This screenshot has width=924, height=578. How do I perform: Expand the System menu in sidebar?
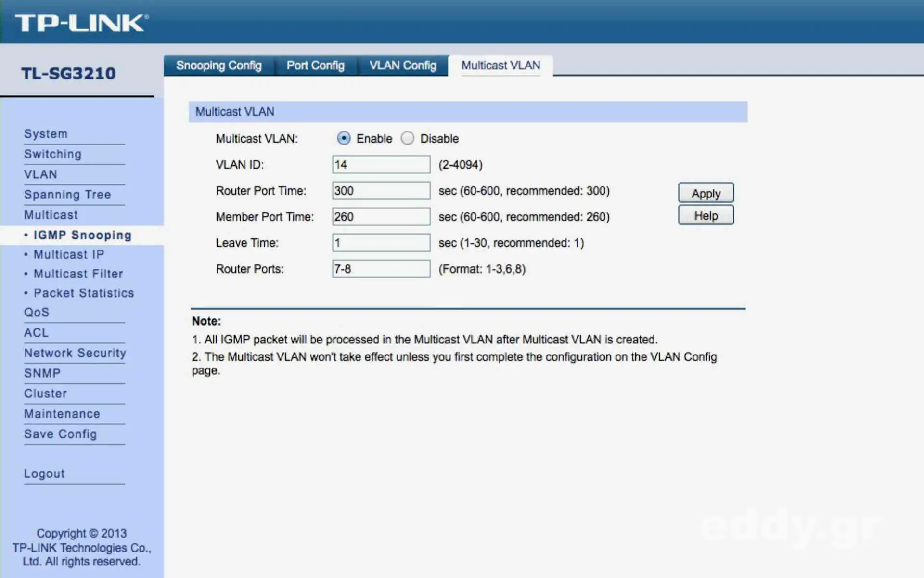pyautogui.click(x=46, y=134)
